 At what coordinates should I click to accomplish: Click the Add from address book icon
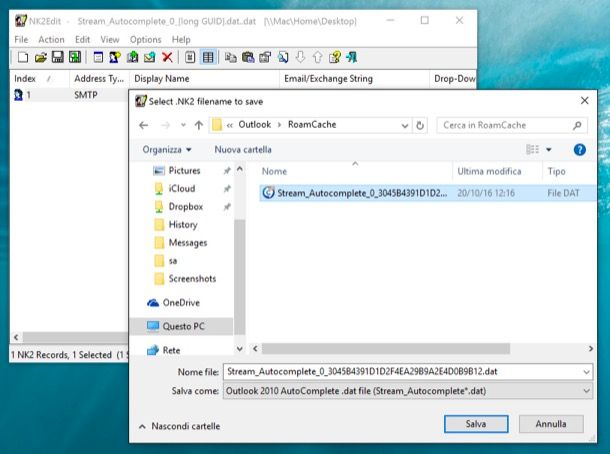pos(132,58)
